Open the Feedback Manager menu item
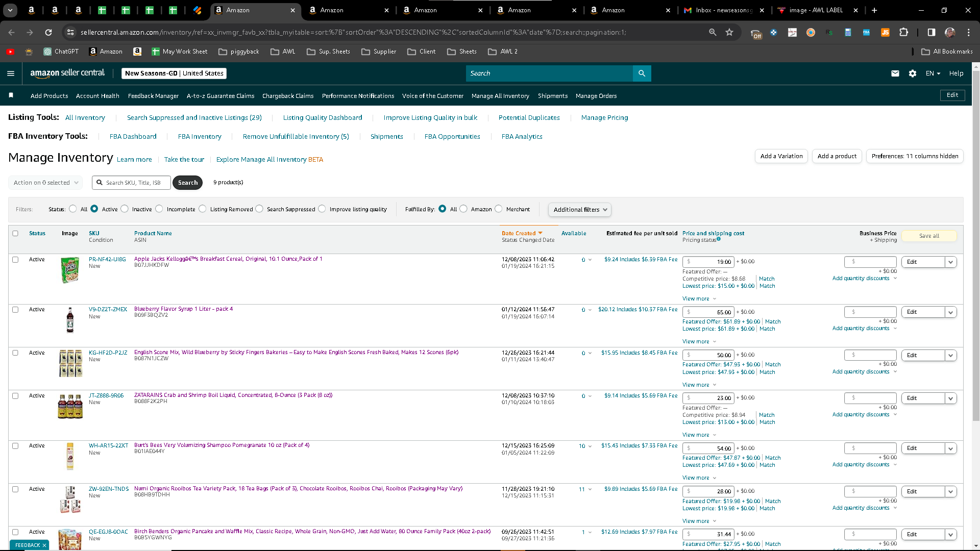This screenshot has width=980, height=551. click(x=153, y=96)
